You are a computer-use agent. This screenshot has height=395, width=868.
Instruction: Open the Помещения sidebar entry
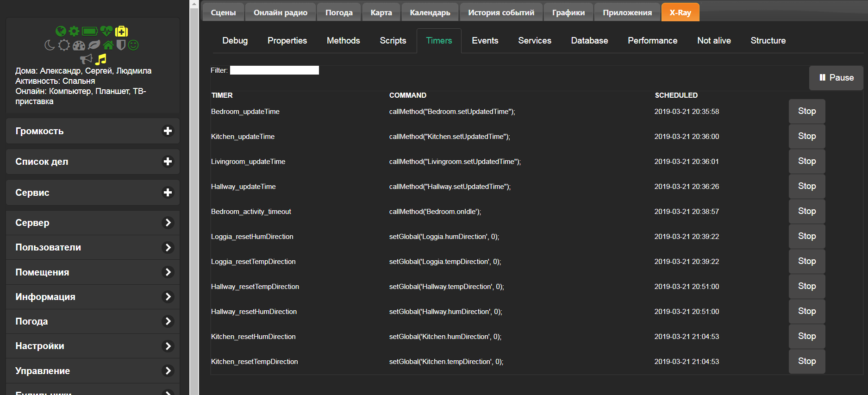coord(93,272)
